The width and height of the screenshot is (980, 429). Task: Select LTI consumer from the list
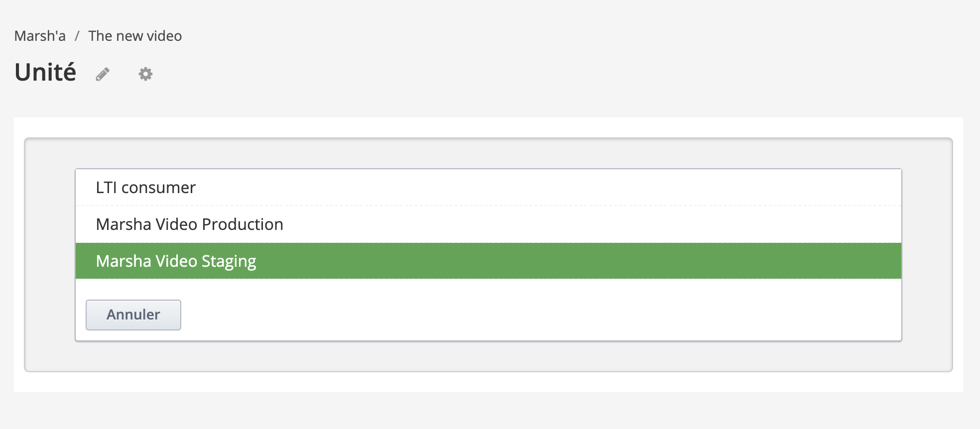146,188
